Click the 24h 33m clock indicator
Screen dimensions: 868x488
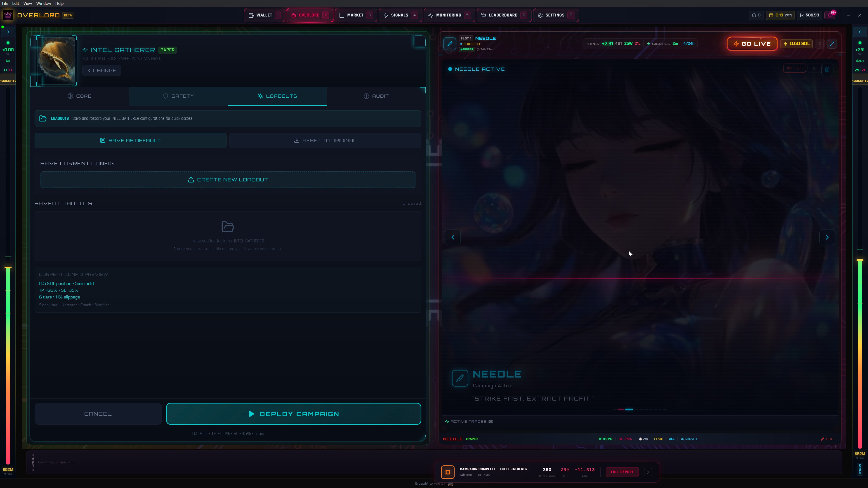click(x=485, y=49)
